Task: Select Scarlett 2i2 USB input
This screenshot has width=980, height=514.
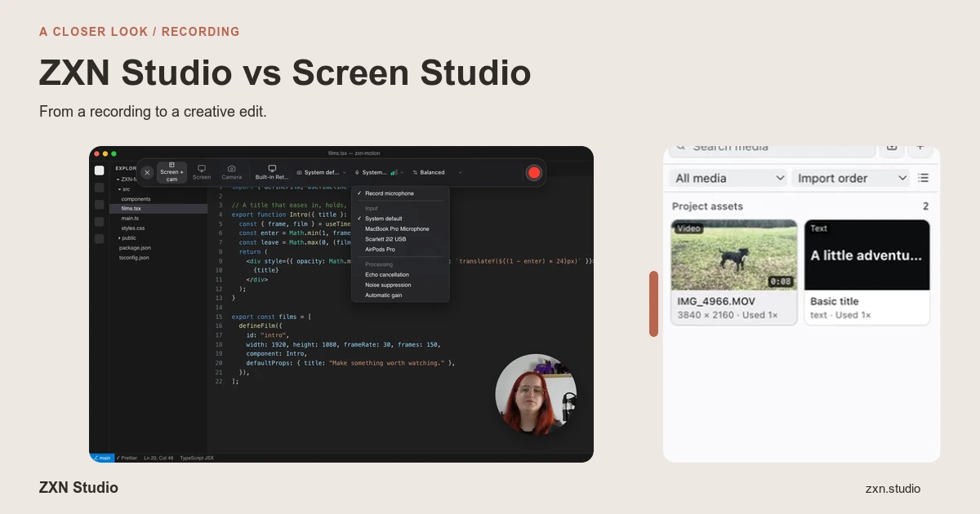Action: (400, 239)
